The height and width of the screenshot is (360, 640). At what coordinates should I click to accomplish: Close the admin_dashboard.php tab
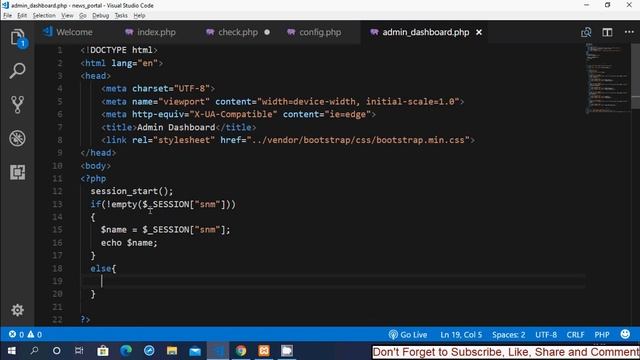[x=479, y=32]
